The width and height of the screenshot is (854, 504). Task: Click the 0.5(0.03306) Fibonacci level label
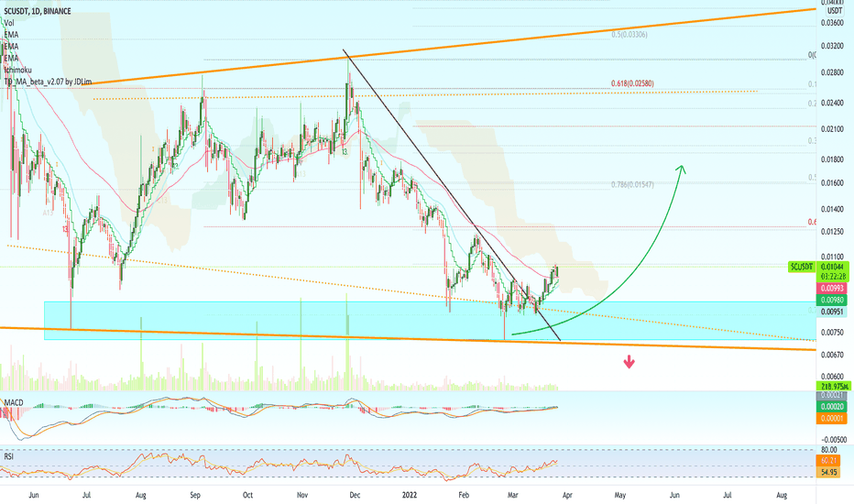[x=630, y=34]
